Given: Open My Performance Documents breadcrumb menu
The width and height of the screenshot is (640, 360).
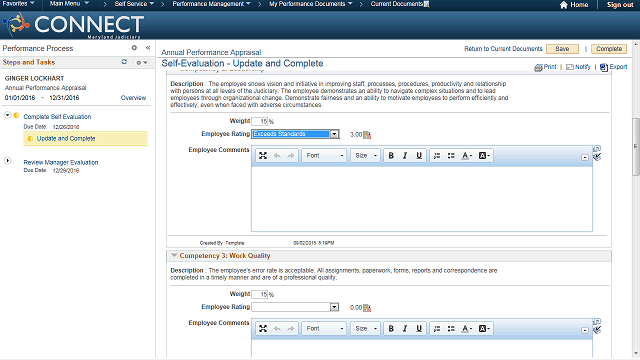Looking at the screenshot, I should (x=311, y=4).
